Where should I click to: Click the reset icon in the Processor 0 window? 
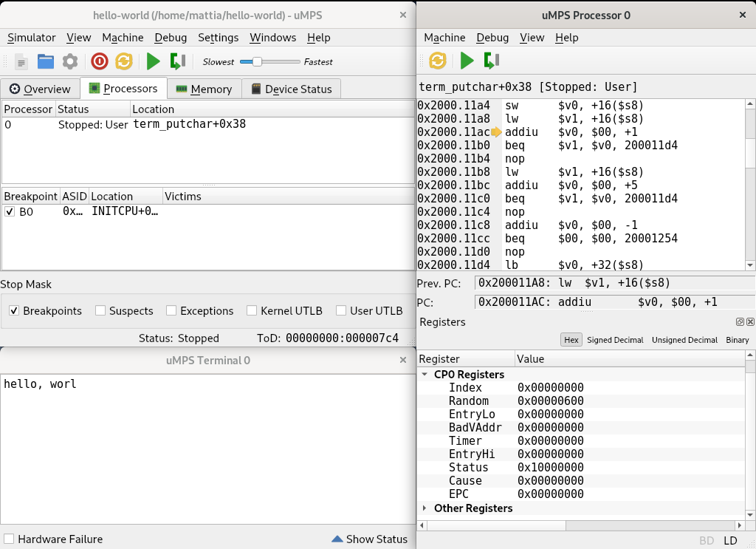438,61
